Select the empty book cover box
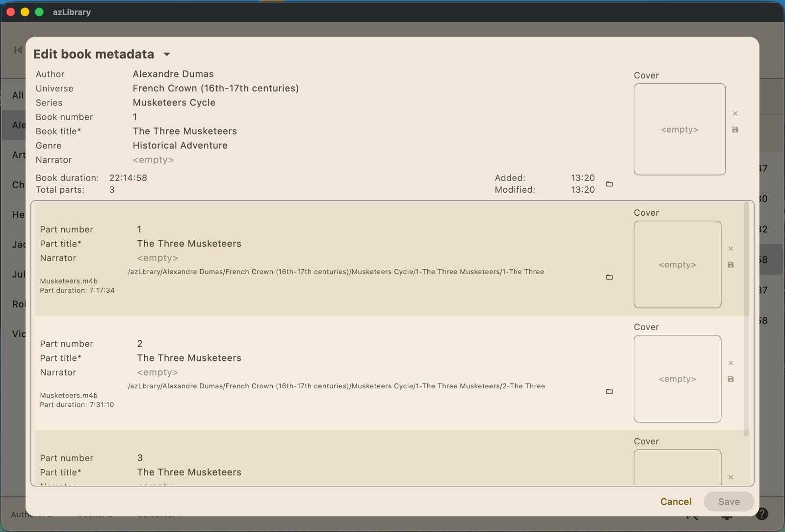This screenshot has height=532, width=785. [680, 129]
